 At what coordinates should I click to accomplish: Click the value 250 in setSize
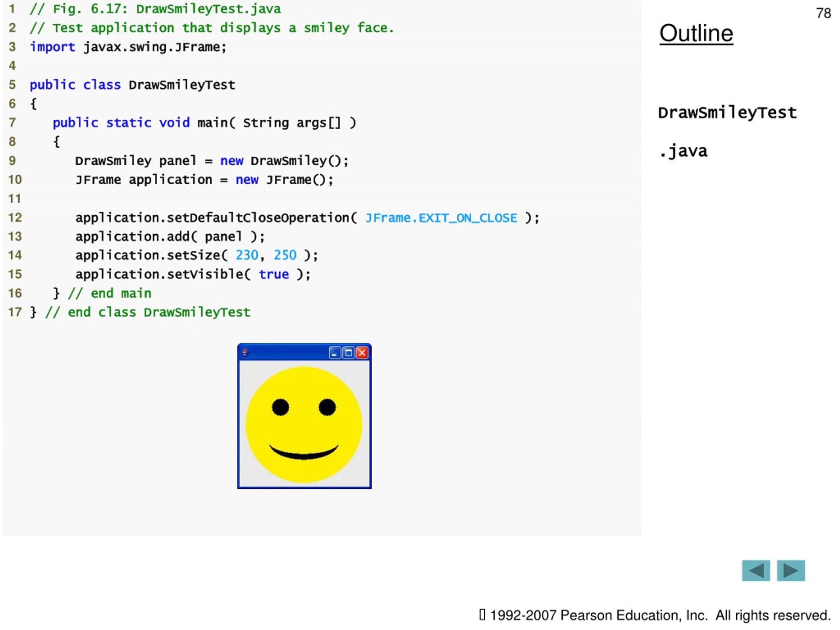tap(285, 255)
